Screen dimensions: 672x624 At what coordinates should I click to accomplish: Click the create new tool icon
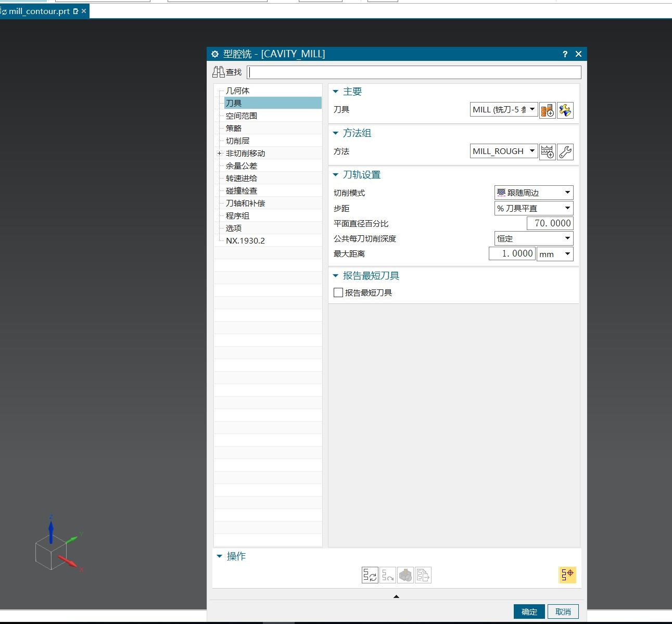[x=548, y=110]
